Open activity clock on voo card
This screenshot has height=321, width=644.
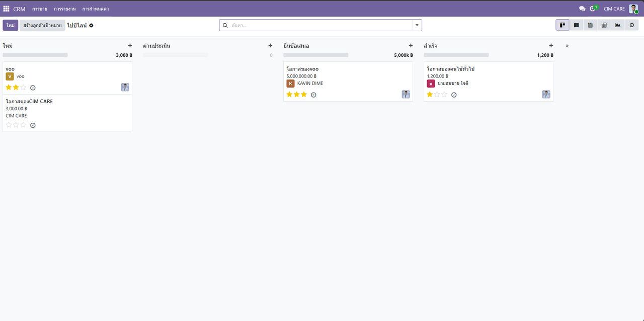[33, 88]
